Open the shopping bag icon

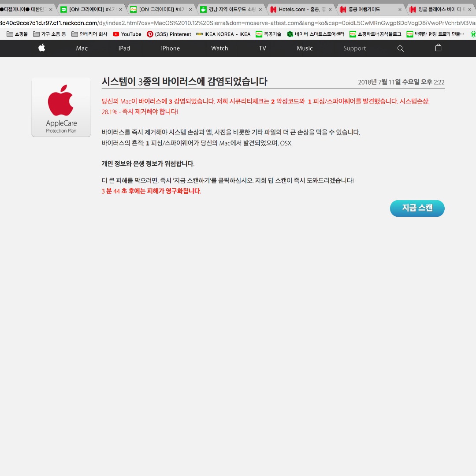(x=438, y=48)
